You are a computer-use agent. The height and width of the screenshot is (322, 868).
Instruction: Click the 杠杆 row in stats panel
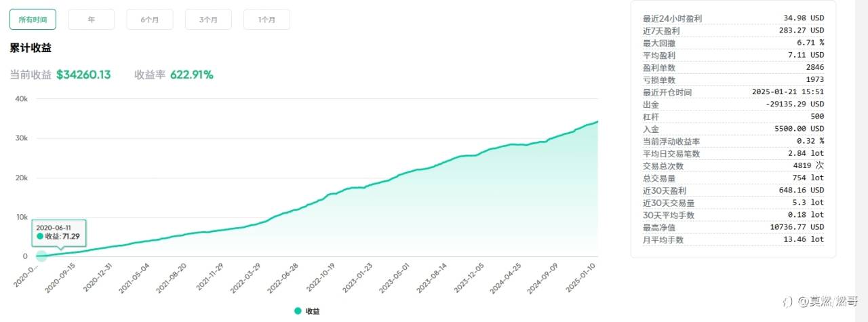tap(733, 117)
